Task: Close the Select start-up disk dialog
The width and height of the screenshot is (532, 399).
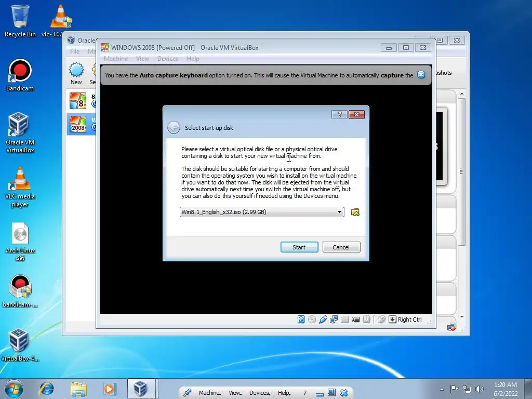Action: click(x=356, y=115)
